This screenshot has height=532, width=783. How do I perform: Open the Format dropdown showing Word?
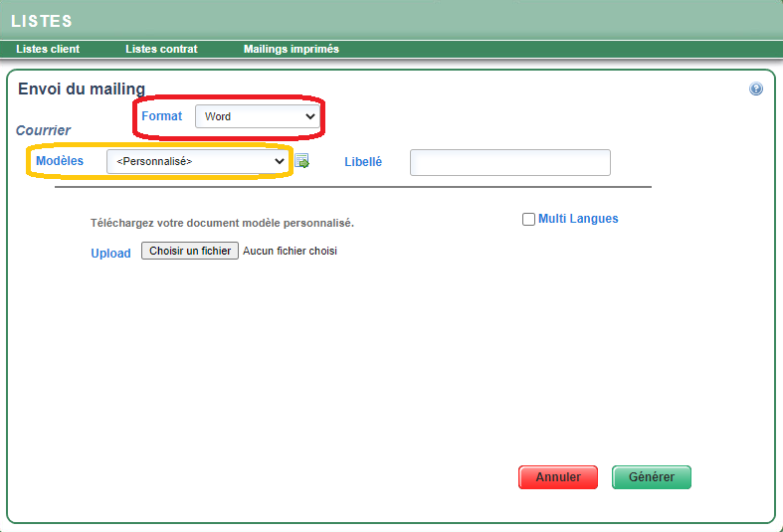[x=257, y=116]
